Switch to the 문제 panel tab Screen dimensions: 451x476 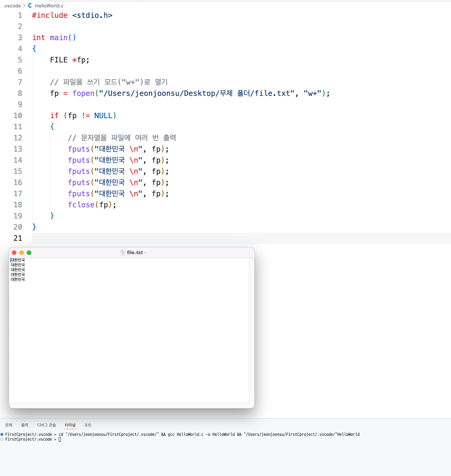click(x=9, y=425)
